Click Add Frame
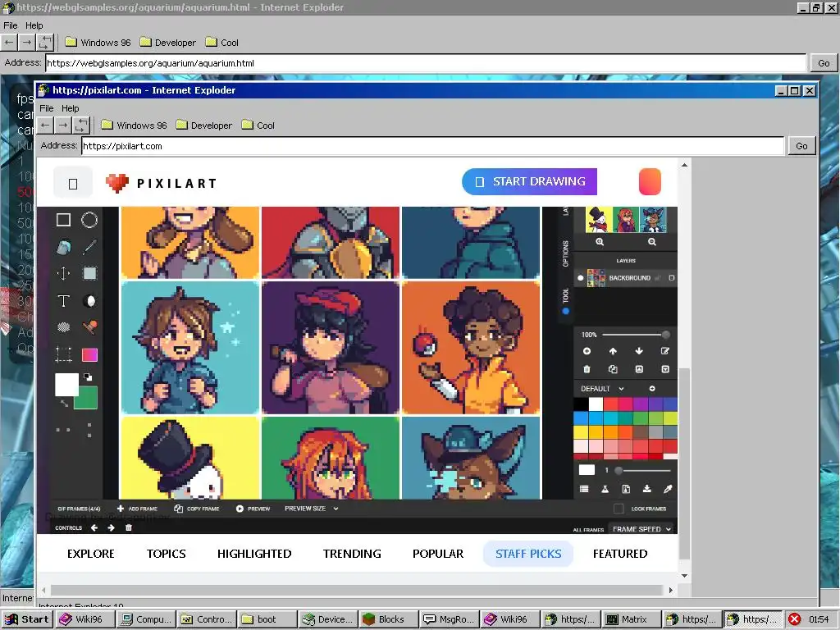Viewport: 840px width, 630px height. tap(137, 509)
